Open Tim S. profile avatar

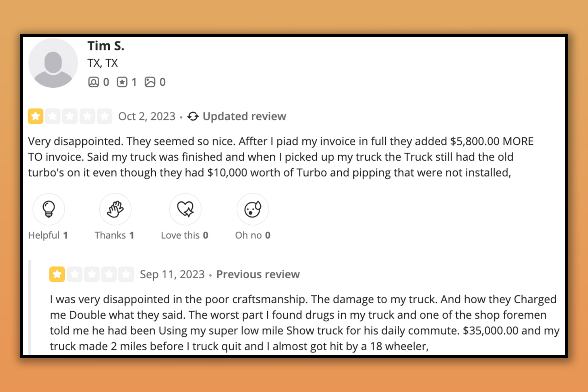click(53, 63)
